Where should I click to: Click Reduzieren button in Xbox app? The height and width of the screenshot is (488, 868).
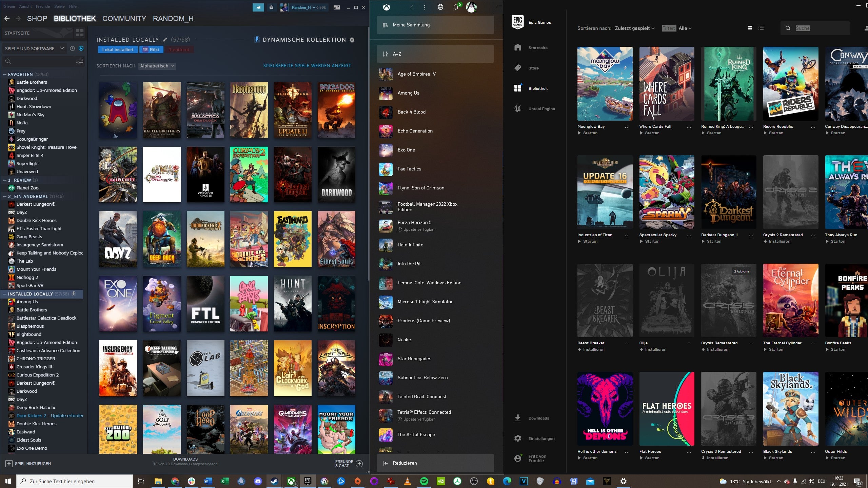click(435, 463)
